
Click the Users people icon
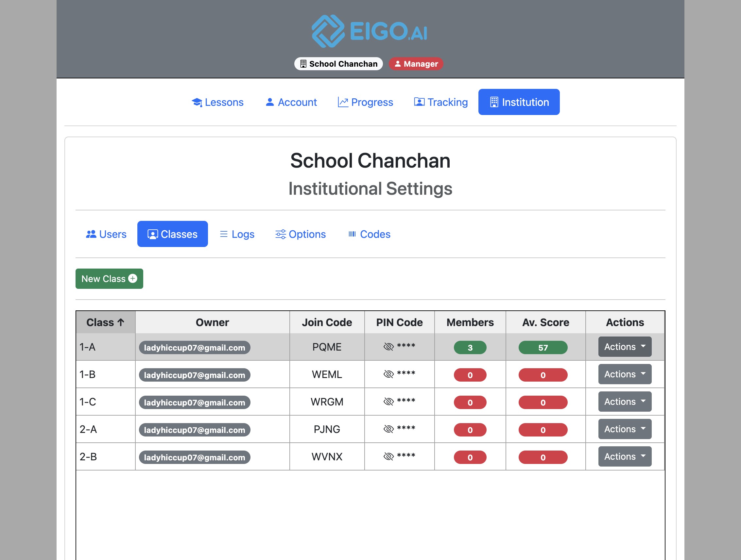[91, 234]
